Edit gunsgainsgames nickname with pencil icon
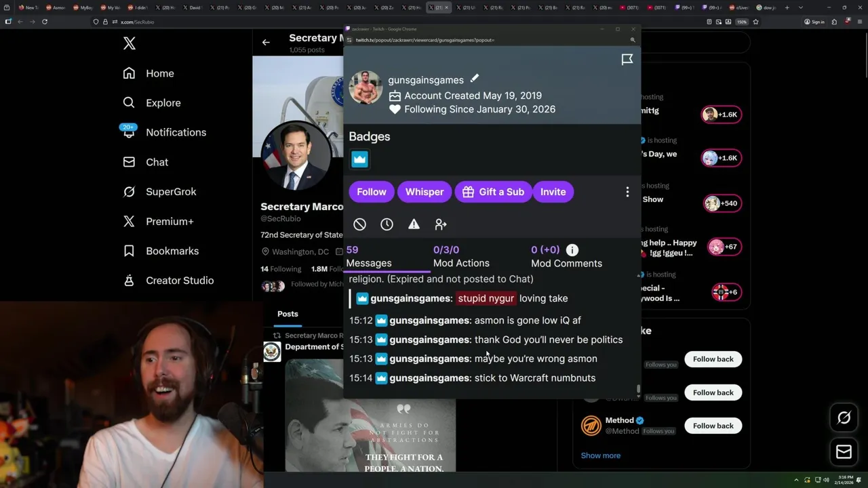This screenshot has height=488, width=868. [x=475, y=79]
